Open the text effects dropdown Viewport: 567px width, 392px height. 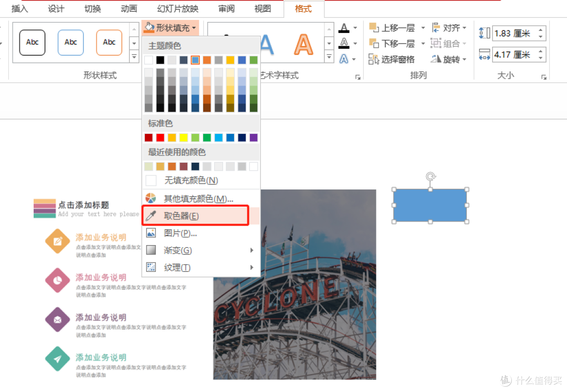(x=354, y=59)
